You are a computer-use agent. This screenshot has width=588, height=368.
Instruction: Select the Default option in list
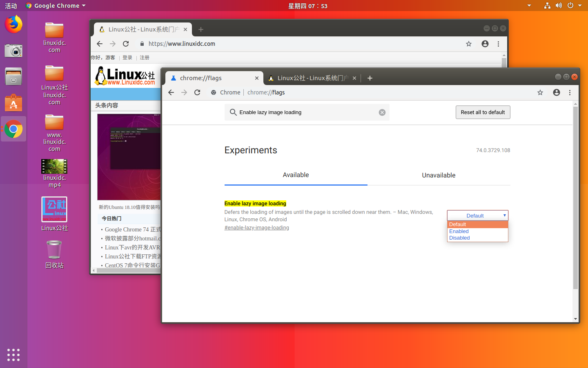tap(478, 224)
